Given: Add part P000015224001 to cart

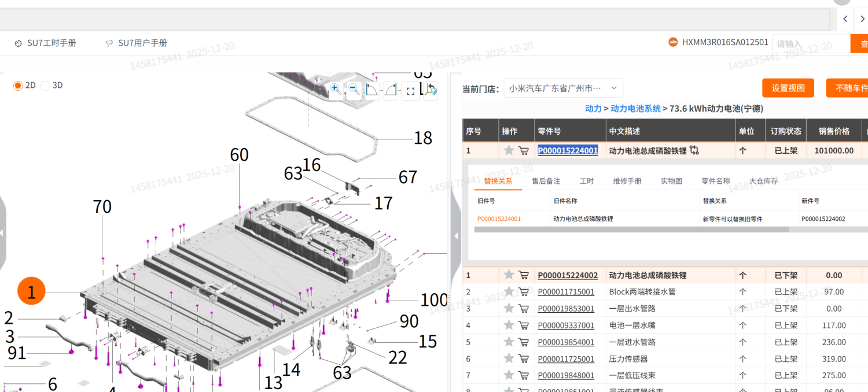Looking at the screenshot, I should coord(524,151).
